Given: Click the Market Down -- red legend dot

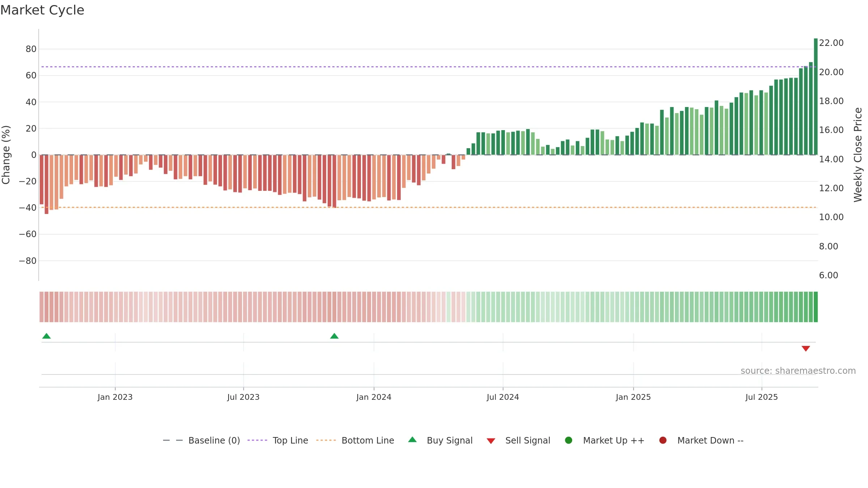Looking at the screenshot, I should click(x=663, y=440).
